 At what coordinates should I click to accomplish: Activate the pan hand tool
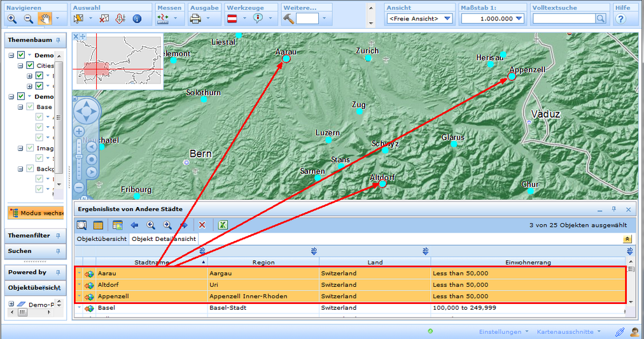coord(45,19)
